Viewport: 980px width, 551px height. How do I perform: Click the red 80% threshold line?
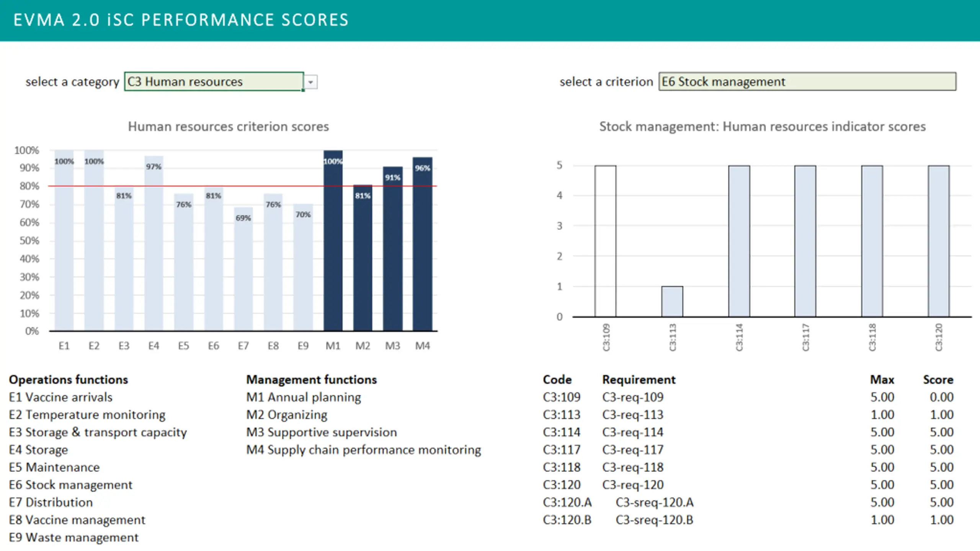(x=242, y=186)
